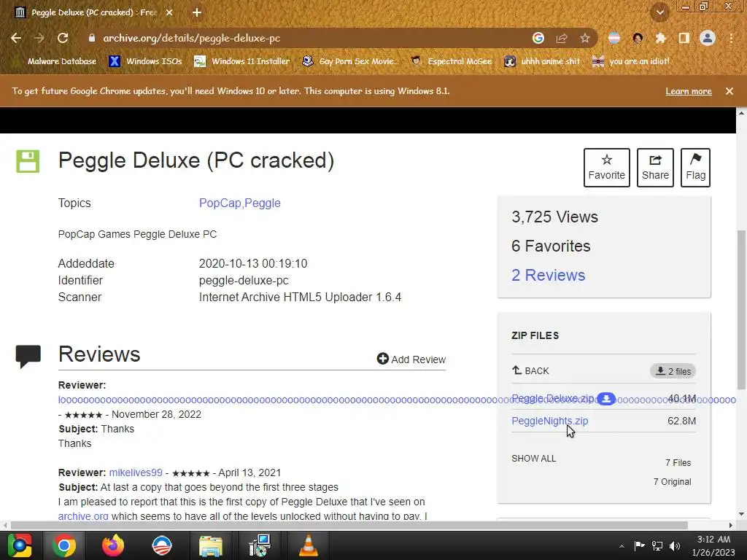Click the 2 Reviews link
This screenshot has width=747, height=560.
549,275
